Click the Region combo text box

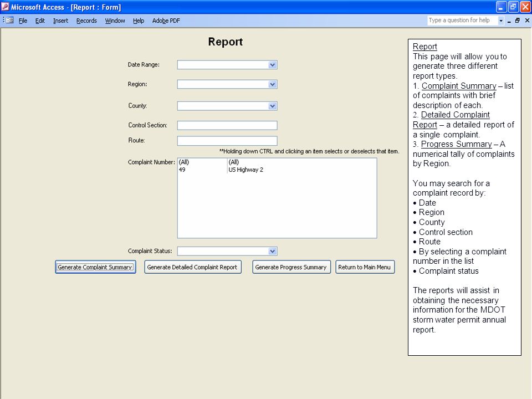pos(223,84)
